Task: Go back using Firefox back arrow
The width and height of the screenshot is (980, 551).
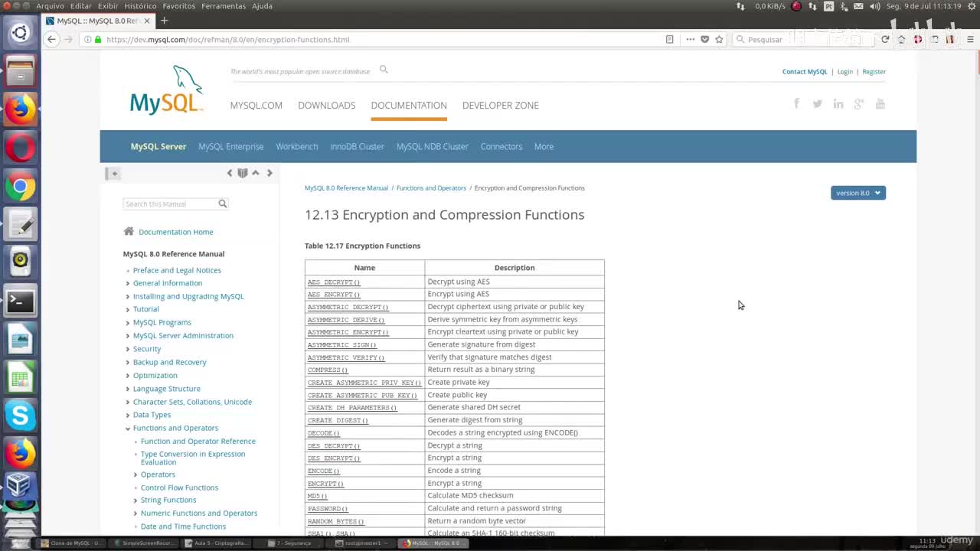Action: 51,39
